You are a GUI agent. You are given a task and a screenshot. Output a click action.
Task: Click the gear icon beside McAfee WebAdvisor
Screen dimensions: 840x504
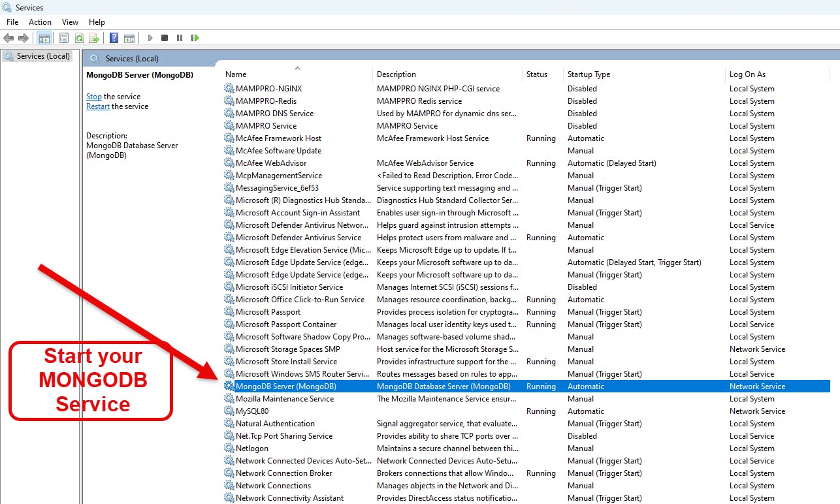click(x=229, y=163)
